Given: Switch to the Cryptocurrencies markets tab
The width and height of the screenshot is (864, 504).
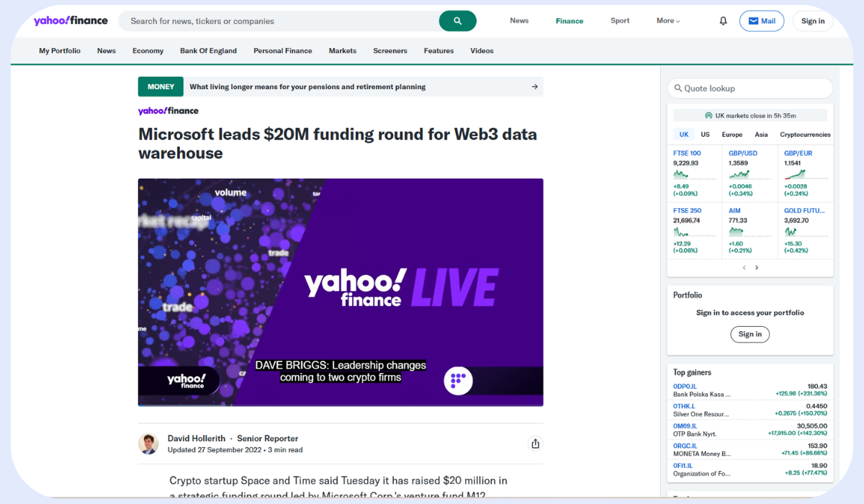Looking at the screenshot, I should click(805, 135).
